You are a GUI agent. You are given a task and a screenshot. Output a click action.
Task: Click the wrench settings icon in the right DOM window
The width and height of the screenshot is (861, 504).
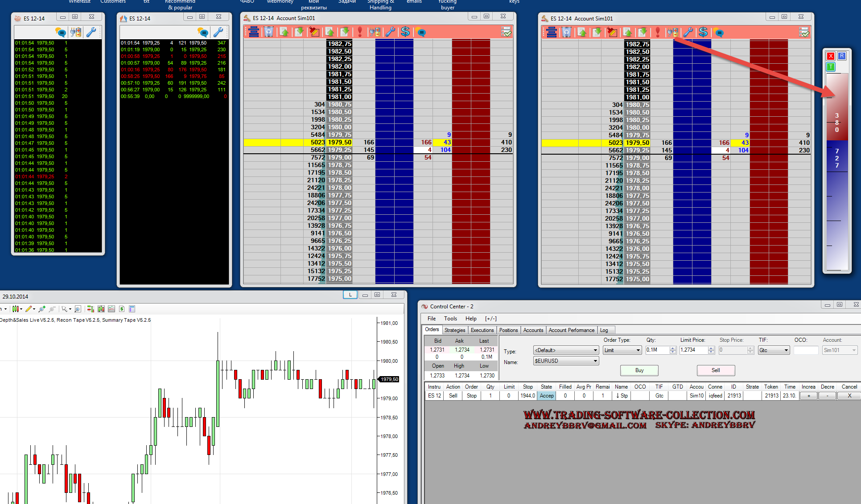pos(688,33)
